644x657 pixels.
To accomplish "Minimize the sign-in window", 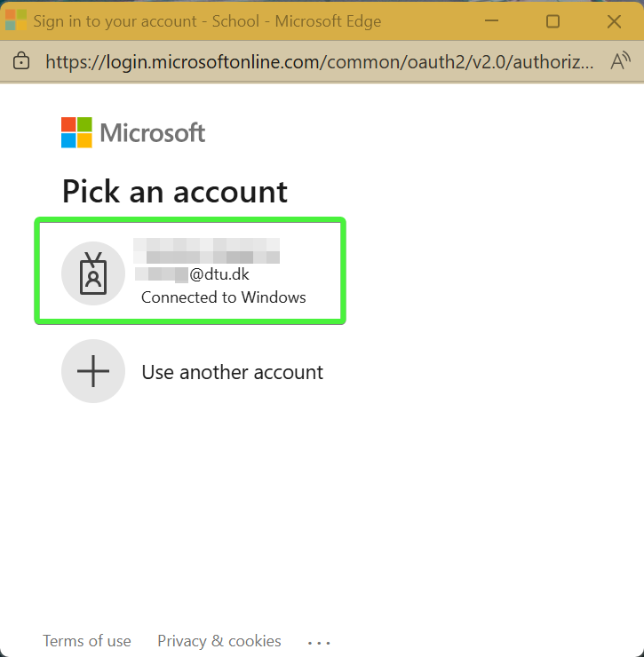I will [491, 21].
